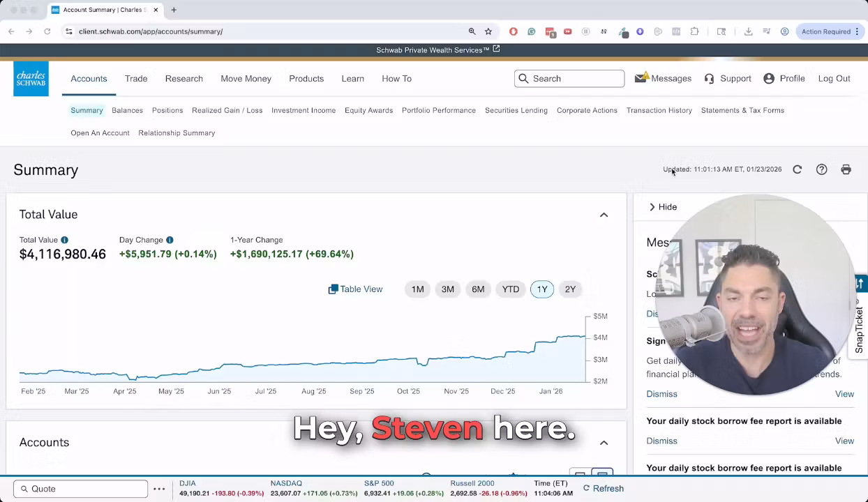Hide the messages side panel
The image size is (868, 502).
tap(662, 207)
